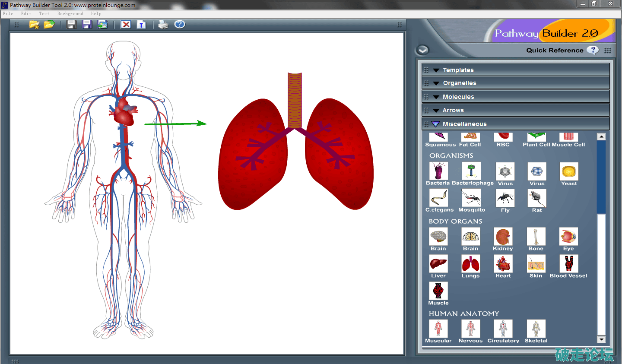The width and height of the screenshot is (622, 364).
Task: Pick the Circulatory anatomy thumbnail
Action: 503,329
